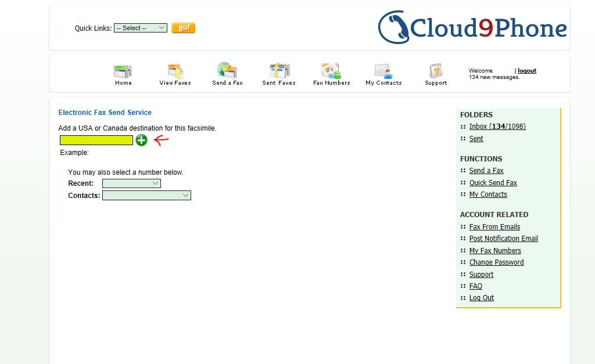This screenshot has width=595, height=364.
Task: Click the Cloud9Phone logo
Action: point(472,27)
